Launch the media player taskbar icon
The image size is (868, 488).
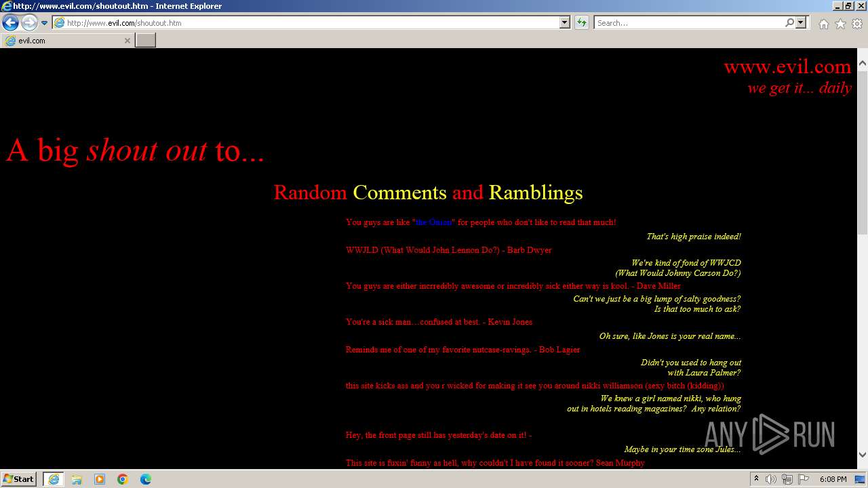point(100,479)
